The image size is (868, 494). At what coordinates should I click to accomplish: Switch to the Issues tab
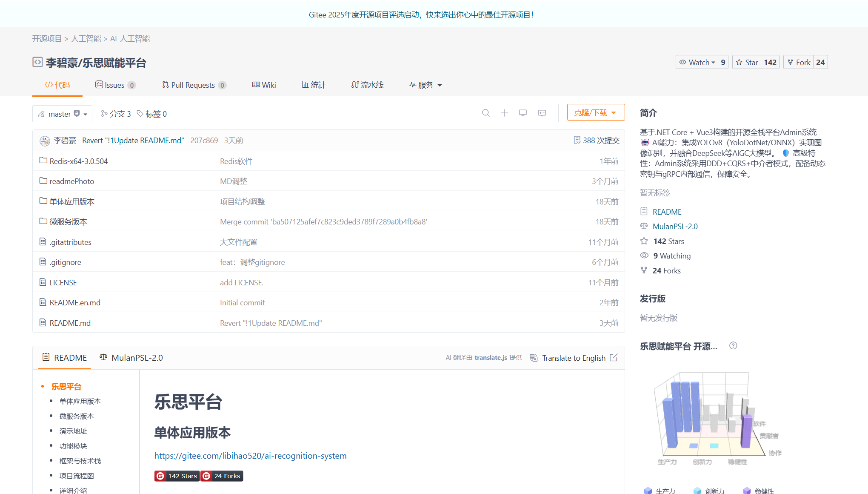(x=114, y=85)
